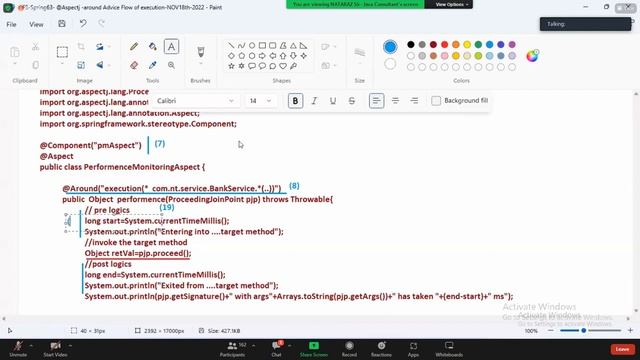Choose the five-point Star shape
This screenshot has width=640, height=360.
point(231,66)
